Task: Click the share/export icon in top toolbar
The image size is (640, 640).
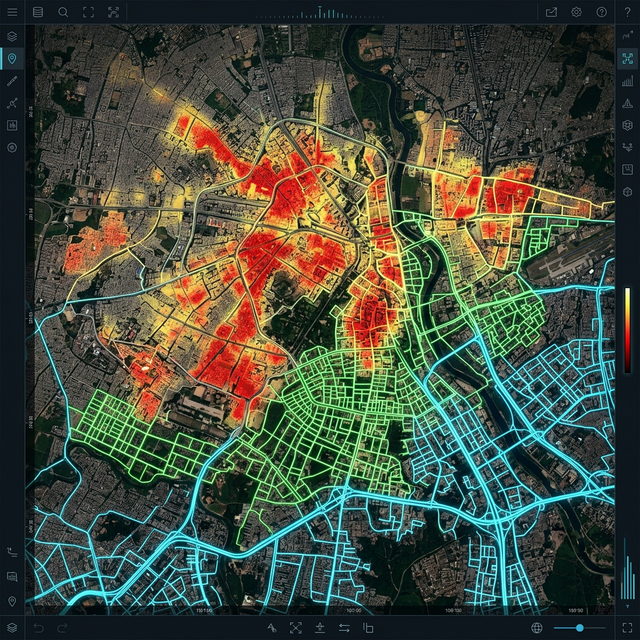Action: pos(551,12)
